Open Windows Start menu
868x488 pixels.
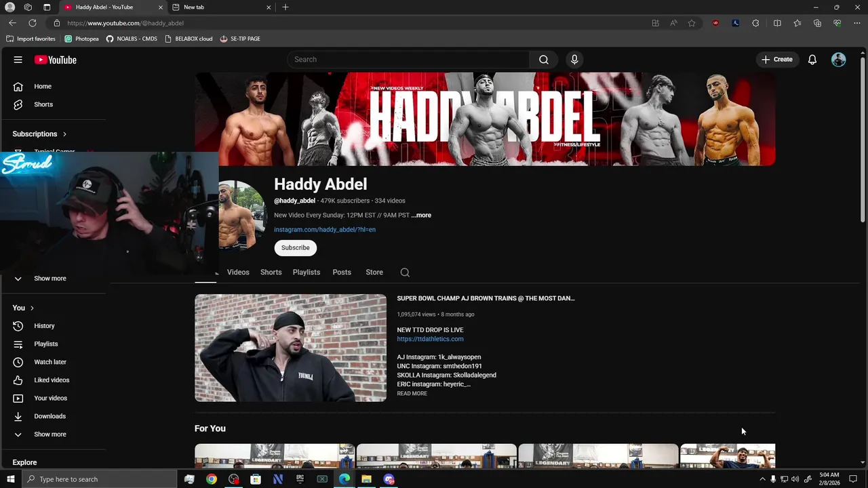pyautogui.click(x=10, y=479)
